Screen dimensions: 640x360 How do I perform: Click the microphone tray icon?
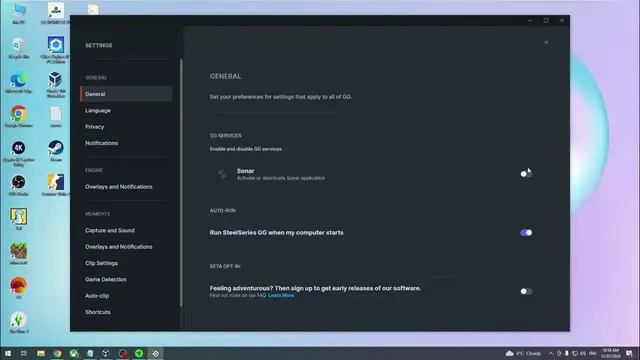click(x=567, y=353)
